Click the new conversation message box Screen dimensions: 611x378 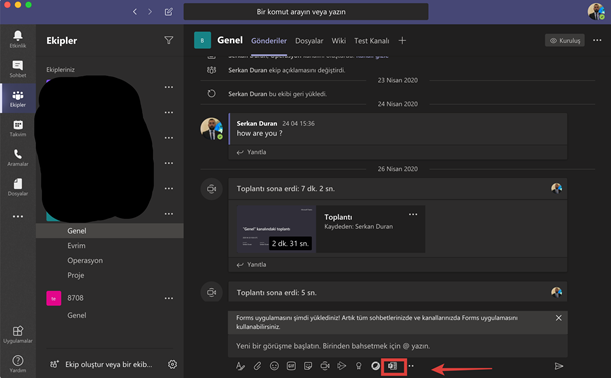(397, 346)
